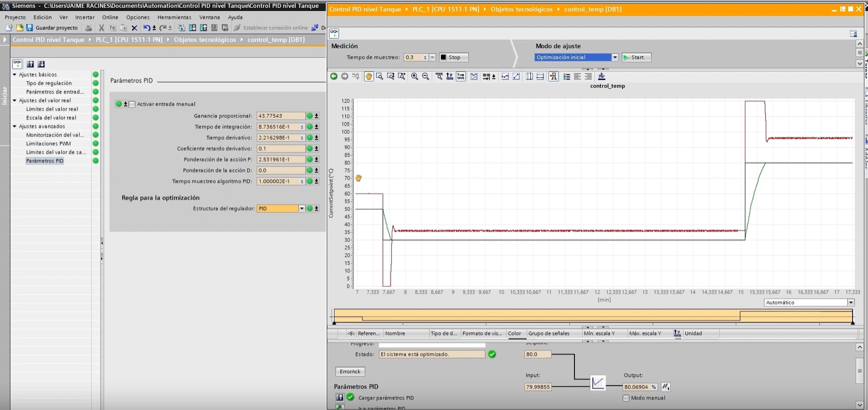Select the hand pan tool in chart toolbar
This screenshot has height=410, width=868.
[x=369, y=76]
